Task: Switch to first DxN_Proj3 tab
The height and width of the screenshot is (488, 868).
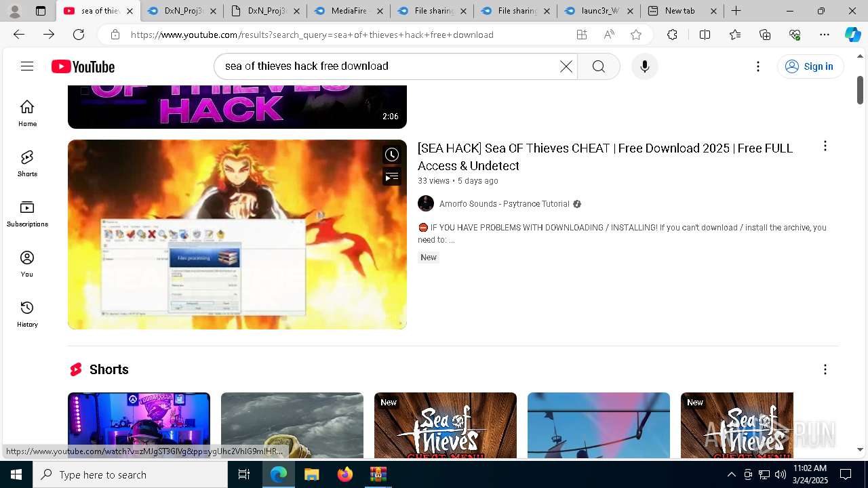Action: point(182,11)
